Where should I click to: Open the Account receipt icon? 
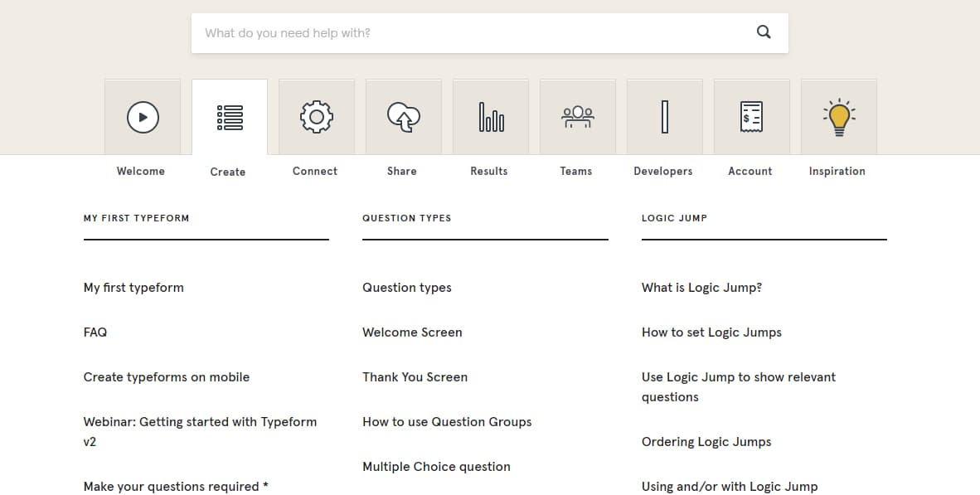(x=751, y=117)
